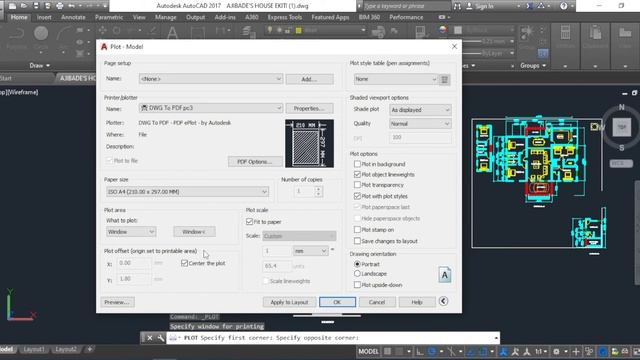Open the Annotate ribbon tab
Viewport: 640px width, 360px height.
tap(73, 17)
